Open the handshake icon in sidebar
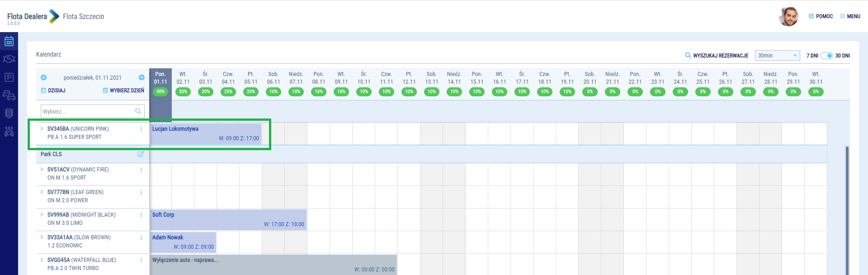The height and width of the screenshot is (275, 868). tap(9, 59)
